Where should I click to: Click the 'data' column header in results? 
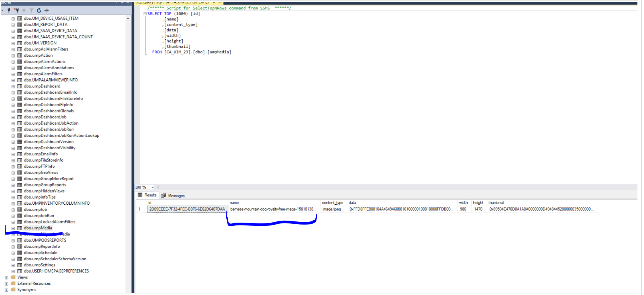click(x=402, y=203)
